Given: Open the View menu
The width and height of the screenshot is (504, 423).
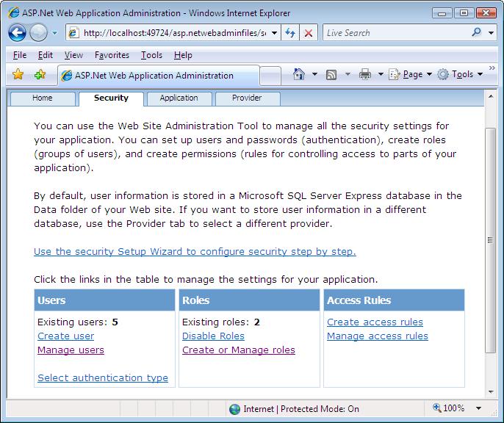Looking at the screenshot, I should [x=73, y=55].
